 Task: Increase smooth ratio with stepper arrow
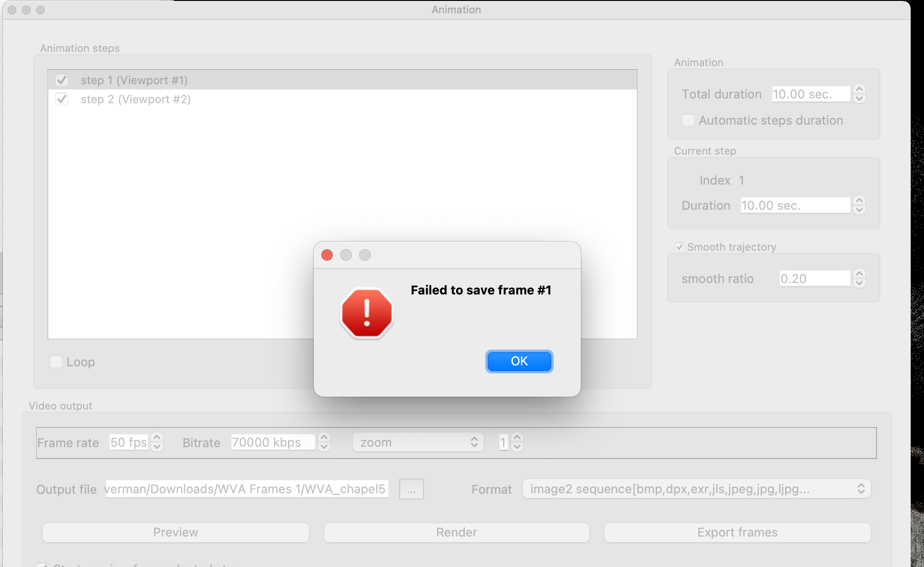click(859, 274)
